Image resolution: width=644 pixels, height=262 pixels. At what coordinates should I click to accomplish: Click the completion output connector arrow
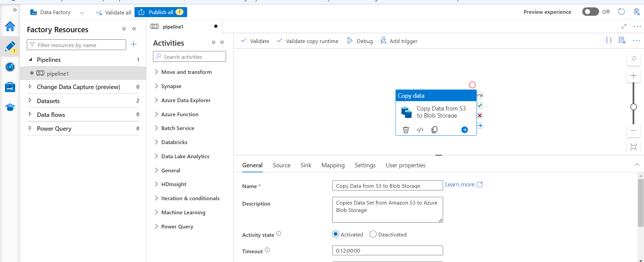pos(480,126)
